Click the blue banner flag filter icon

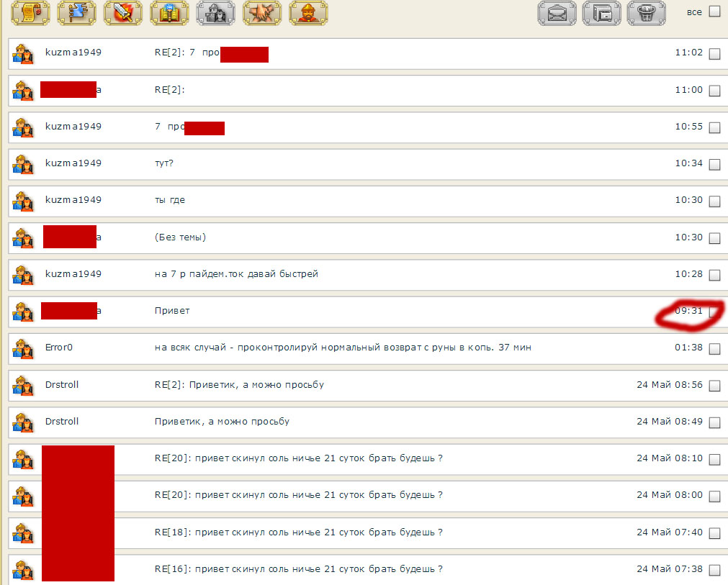[x=77, y=13]
